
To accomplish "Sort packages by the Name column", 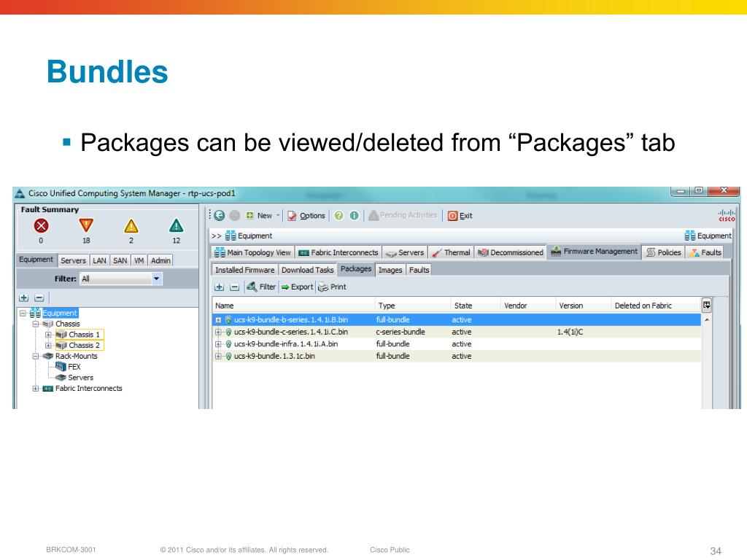I will click(x=293, y=306).
